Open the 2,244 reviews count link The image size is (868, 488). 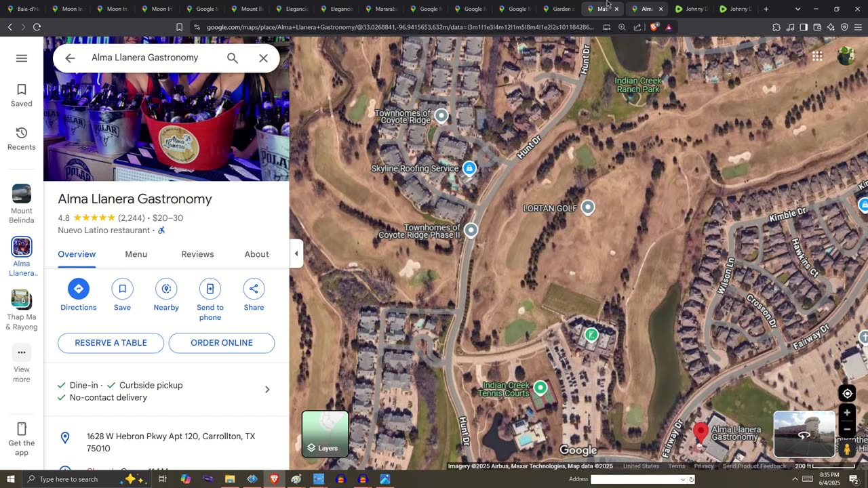[x=132, y=218]
